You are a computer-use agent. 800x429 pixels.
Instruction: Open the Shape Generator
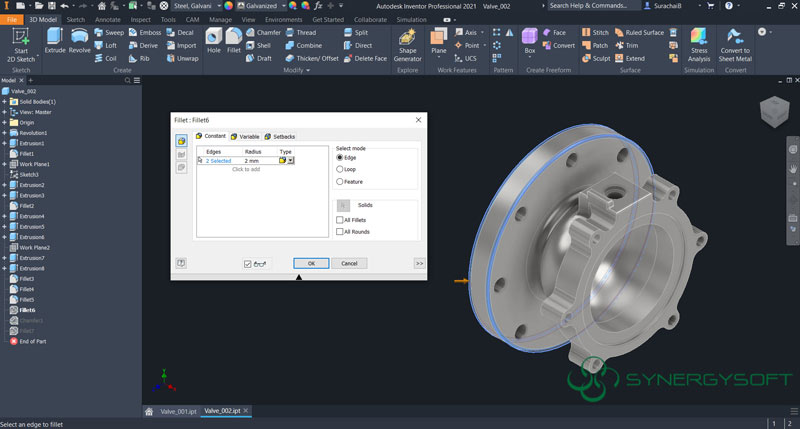pos(407,45)
